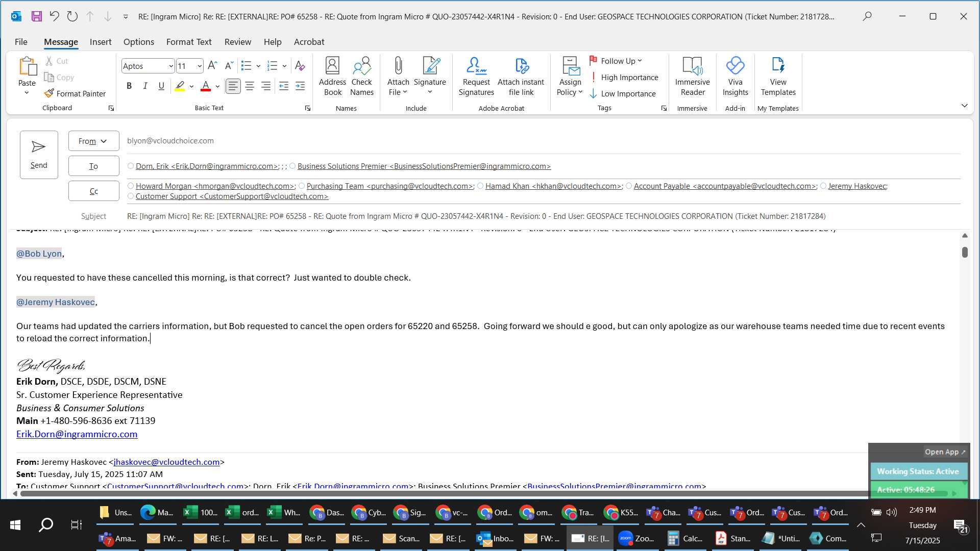This screenshot has width=980, height=551.
Task: Click the To recipients button
Action: pos(93,166)
